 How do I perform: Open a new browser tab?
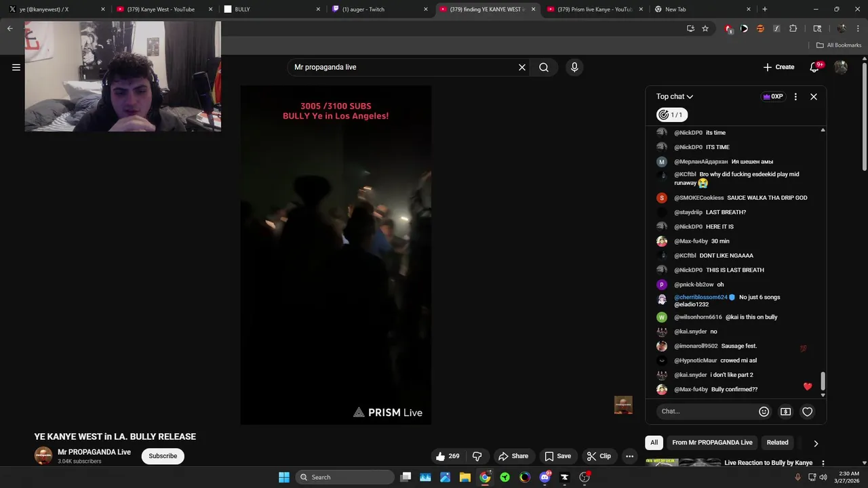(x=764, y=9)
